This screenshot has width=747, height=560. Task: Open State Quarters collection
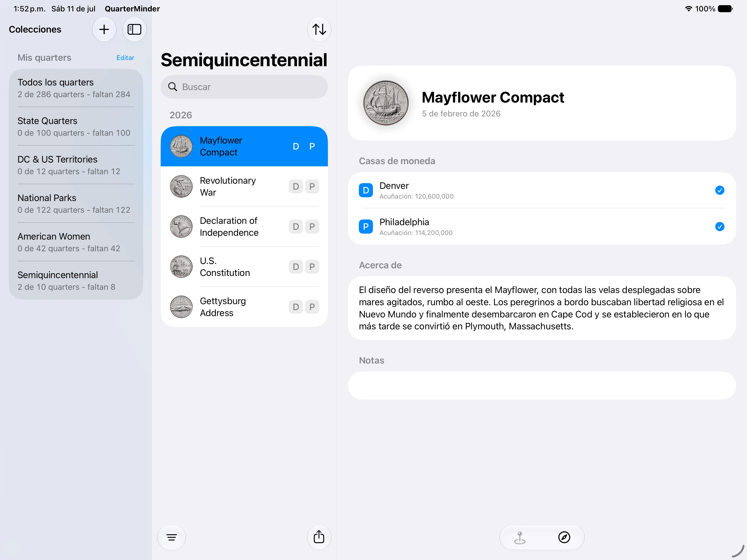pyautogui.click(x=76, y=127)
